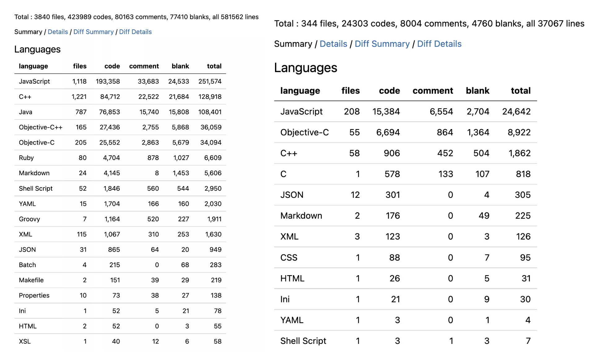
Task: Click 'files' column header in the 344-files table
Action: point(350,91)
